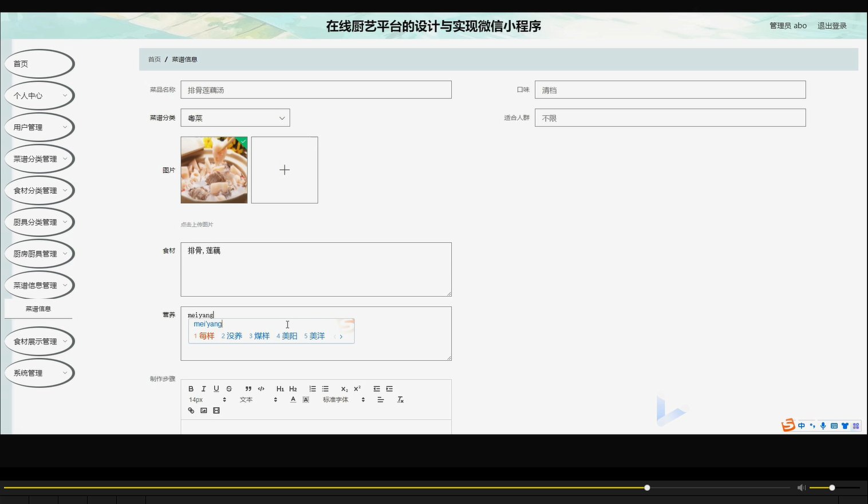Open the Sogou skin settings shirt icon

click(x=845, y=426)
